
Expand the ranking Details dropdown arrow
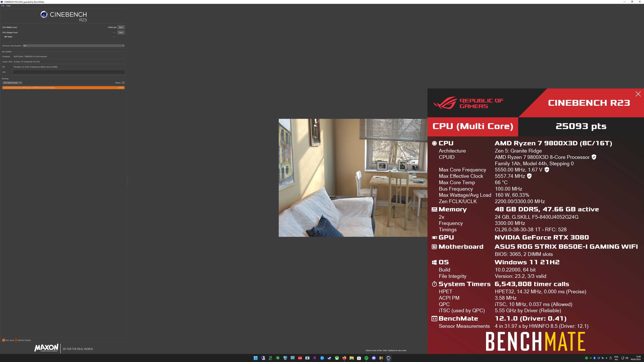123,83
